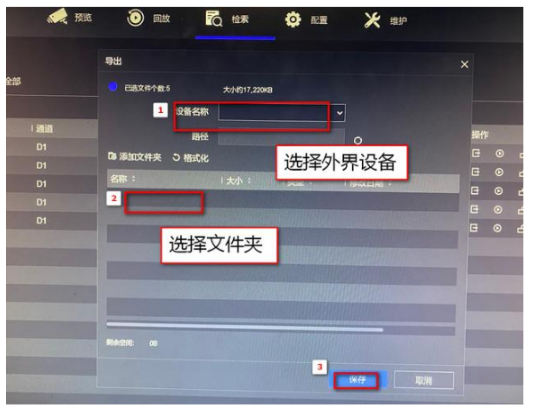
Task: Sort file list by 大小 column arrows
Action: pos(249,180)
